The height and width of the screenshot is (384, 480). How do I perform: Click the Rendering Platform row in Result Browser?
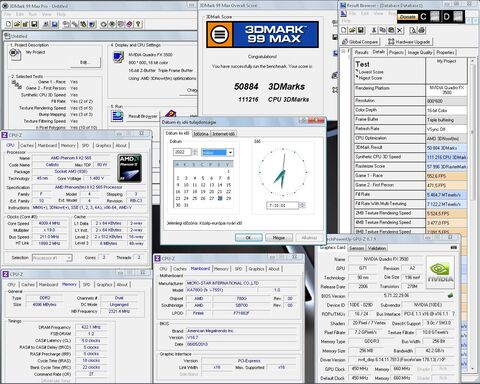(411, 90)
